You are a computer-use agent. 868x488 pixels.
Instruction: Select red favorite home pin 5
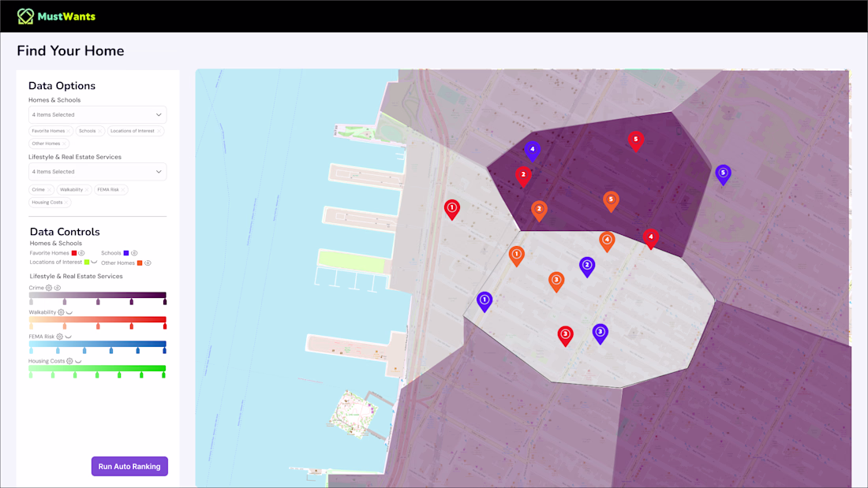[635, 140]
